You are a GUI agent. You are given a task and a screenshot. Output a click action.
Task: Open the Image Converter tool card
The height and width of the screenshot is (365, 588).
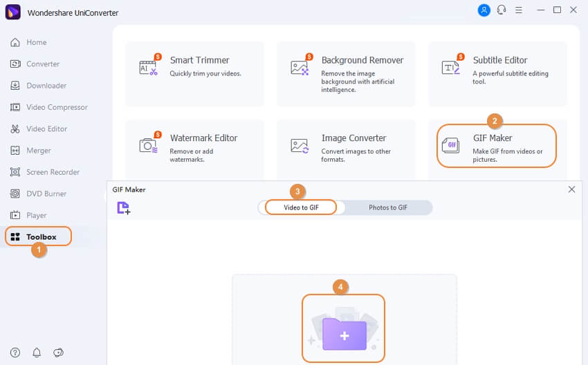point(346,149)
